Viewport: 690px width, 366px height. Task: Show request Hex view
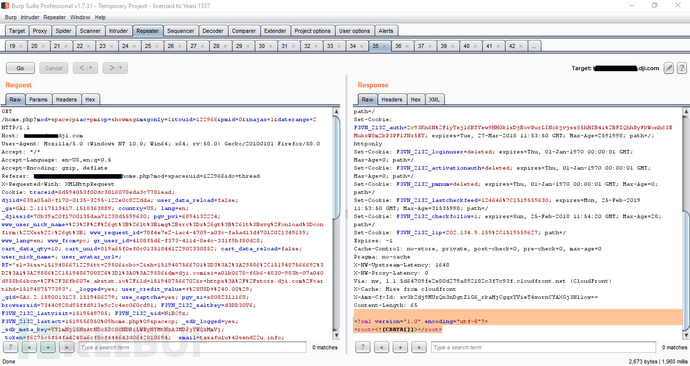[90, 99]
